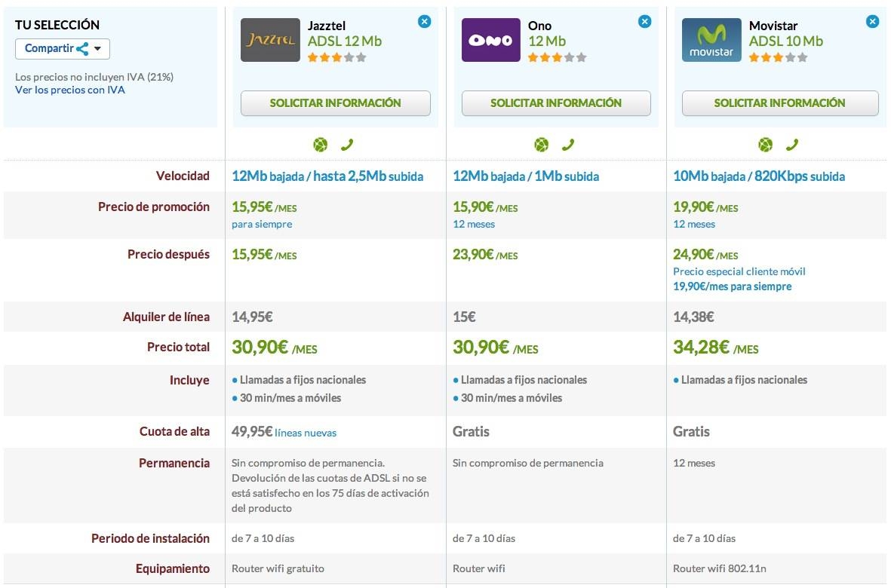Click the internet globe icon under Movistar
891x588 pixels.
tap(766, 145)
